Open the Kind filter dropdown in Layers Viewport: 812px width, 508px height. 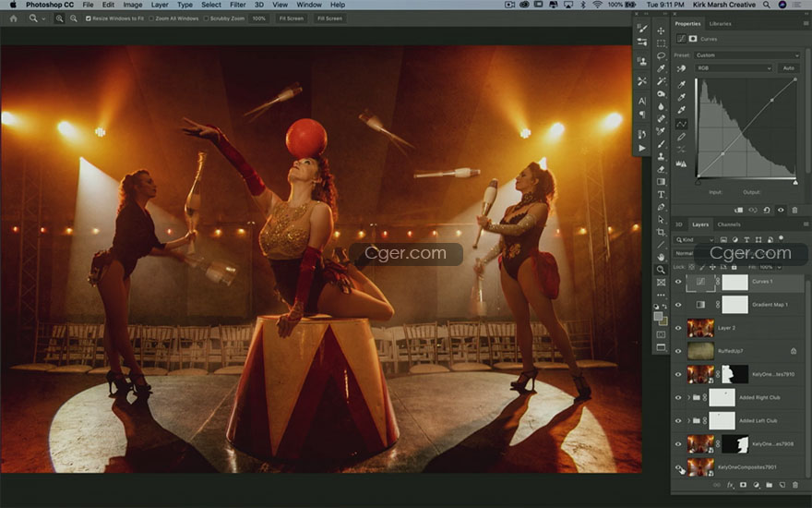695,239
